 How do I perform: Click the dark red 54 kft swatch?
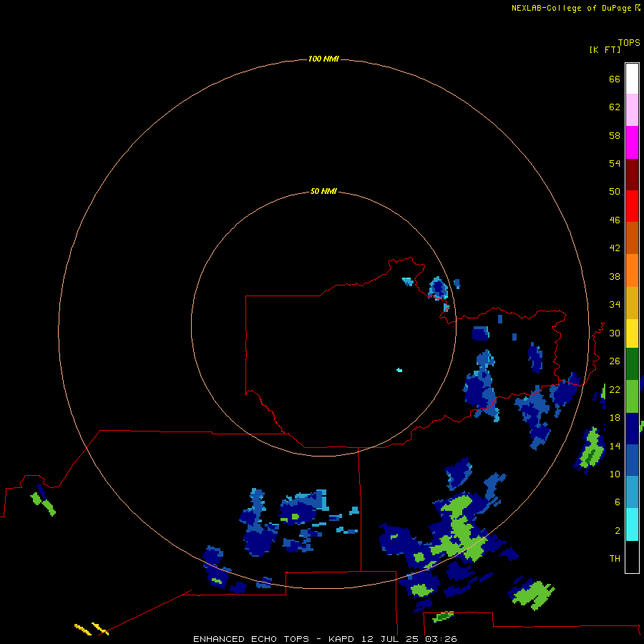pos(632,174)
